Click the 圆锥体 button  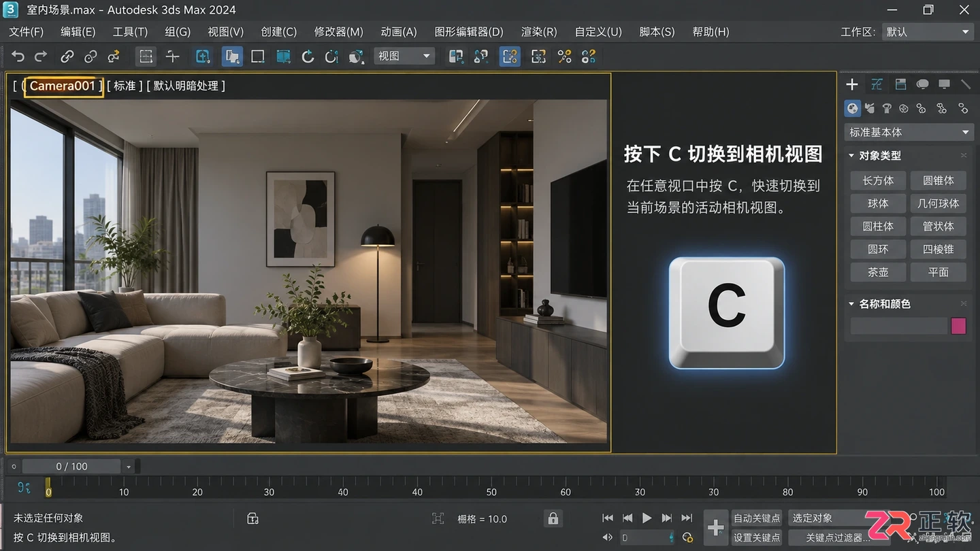pyautogui.click(x=938, y=180)
